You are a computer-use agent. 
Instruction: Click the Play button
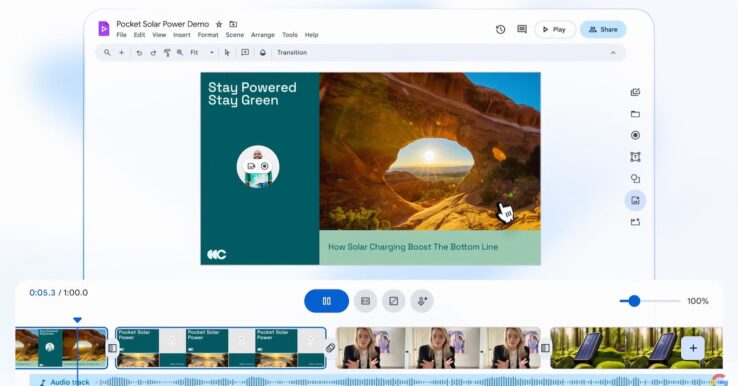tap(555, 29)
